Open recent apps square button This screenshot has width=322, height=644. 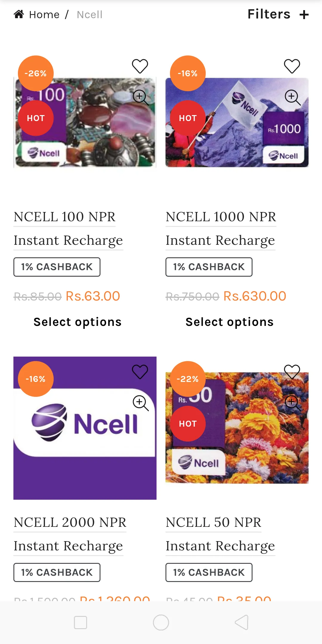80,623
